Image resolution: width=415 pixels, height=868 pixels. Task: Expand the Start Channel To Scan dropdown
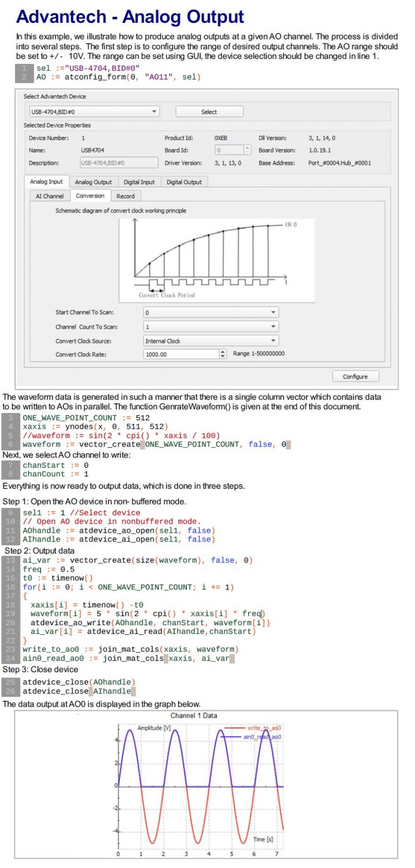211,313
